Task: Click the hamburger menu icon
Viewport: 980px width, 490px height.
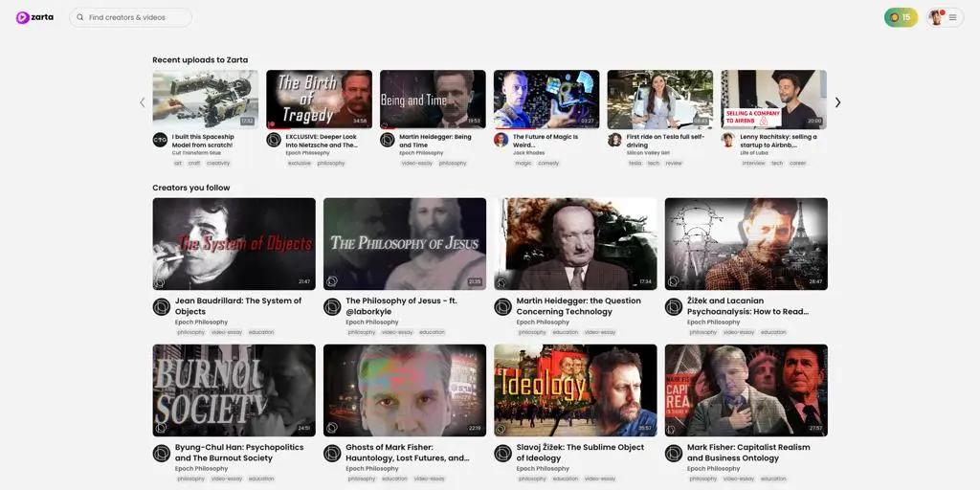Action: pos(952,17)
